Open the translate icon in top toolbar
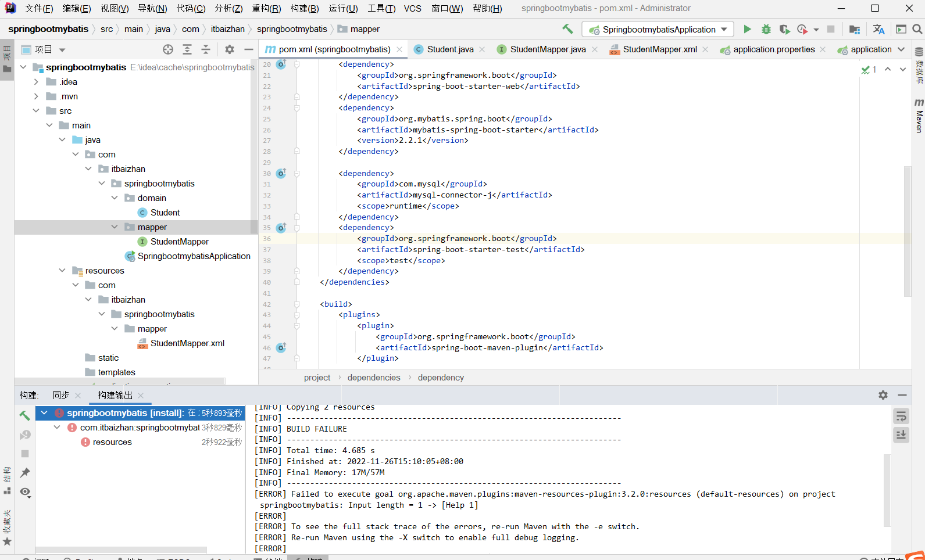The width and height of the screenshot is (925, 560). pos(878,29)
